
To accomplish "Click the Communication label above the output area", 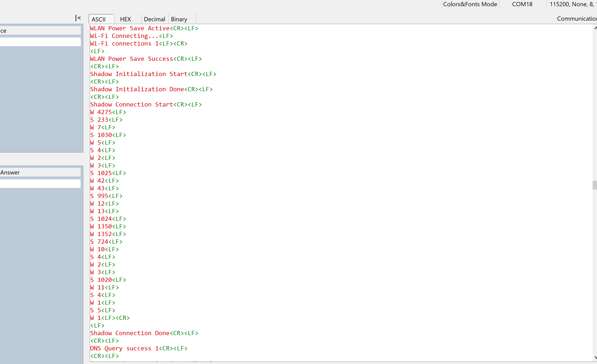I will tap(576, 18).
